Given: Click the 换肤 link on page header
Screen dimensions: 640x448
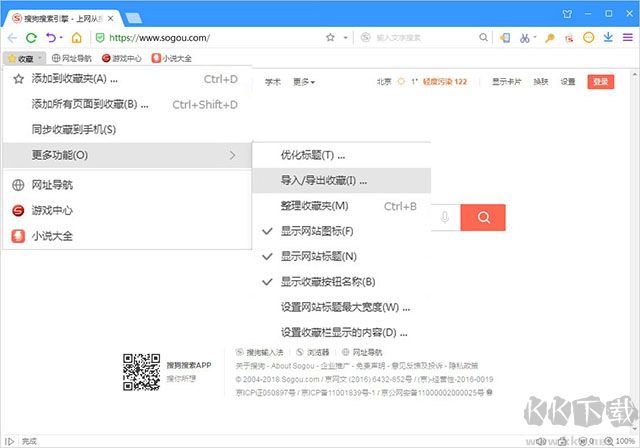Looking at the screenshot, I should point(541,82).
